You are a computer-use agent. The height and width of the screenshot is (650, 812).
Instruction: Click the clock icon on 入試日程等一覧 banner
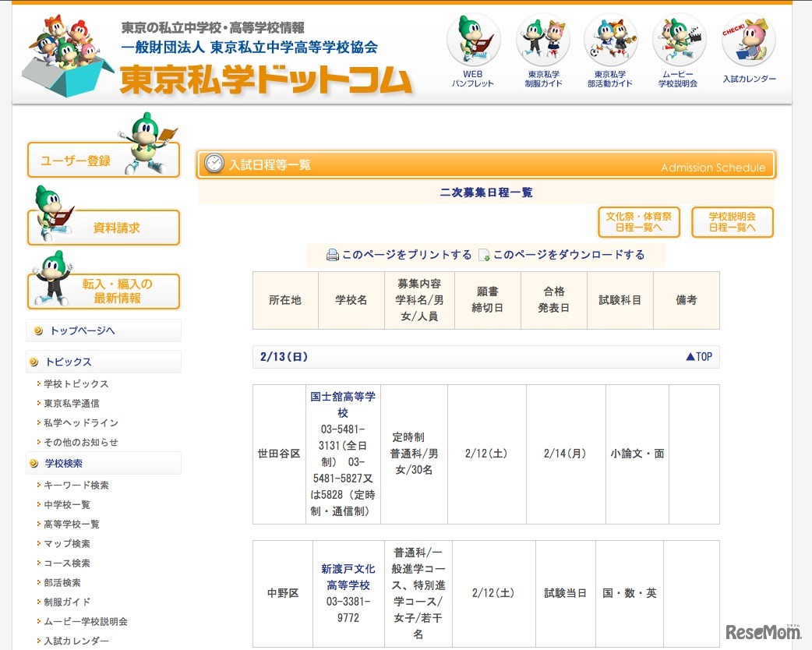214,163
